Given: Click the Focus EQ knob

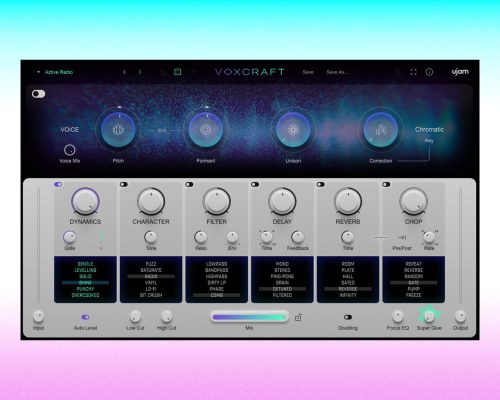Looking at the screenshot, I should point(397,316).
